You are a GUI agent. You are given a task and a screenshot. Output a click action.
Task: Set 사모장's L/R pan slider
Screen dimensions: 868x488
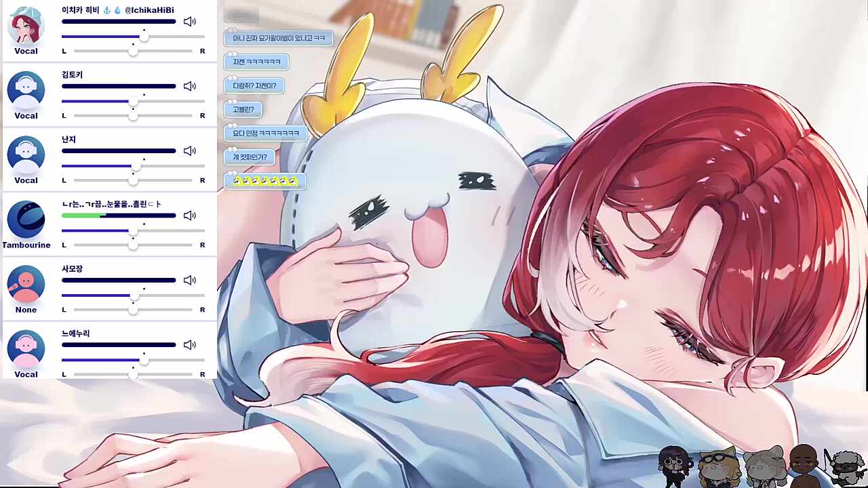point(133,310)
